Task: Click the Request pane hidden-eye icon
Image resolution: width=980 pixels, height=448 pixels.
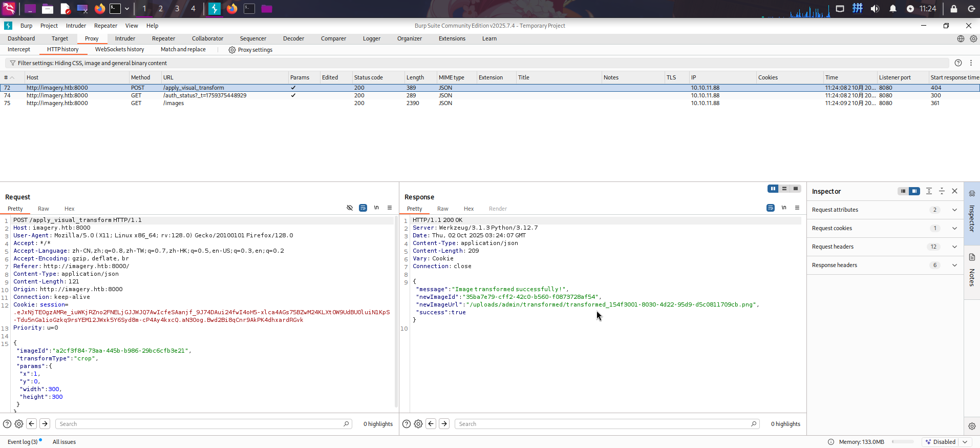Action: point(350,208)
